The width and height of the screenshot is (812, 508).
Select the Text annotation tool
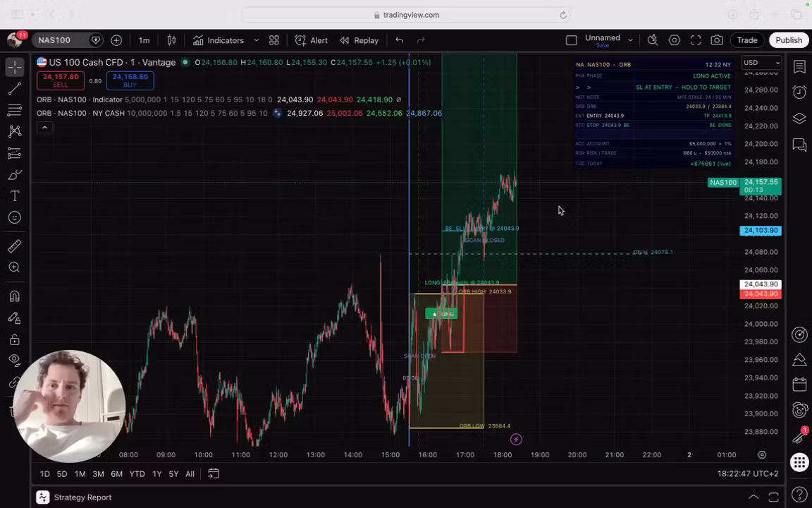[x=14, y=196]
